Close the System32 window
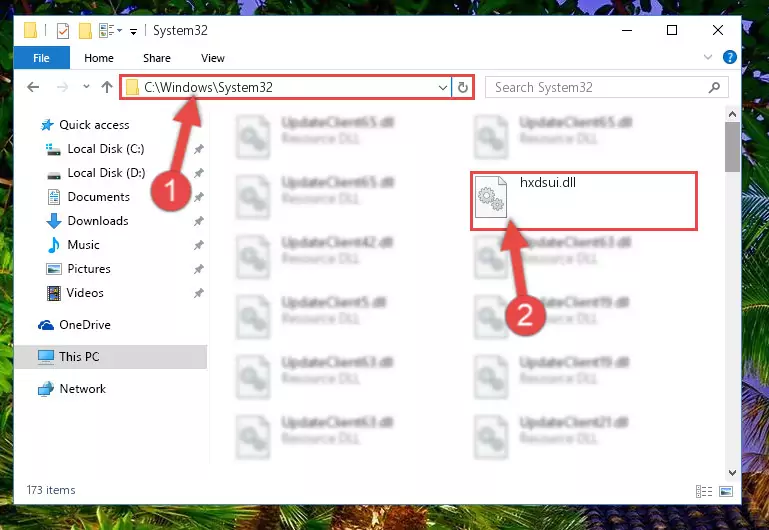 (718, 30)
